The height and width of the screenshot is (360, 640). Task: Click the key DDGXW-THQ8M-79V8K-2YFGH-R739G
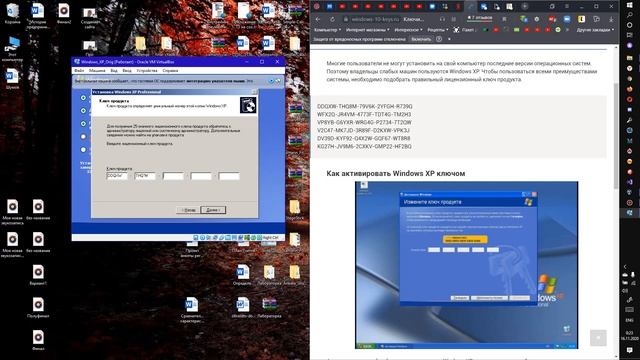pos(364,107)
